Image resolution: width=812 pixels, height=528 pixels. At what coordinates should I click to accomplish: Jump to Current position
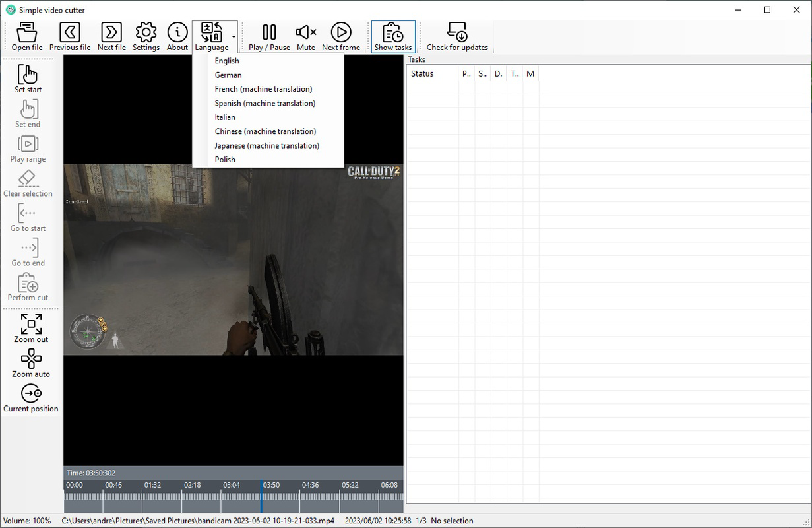[31, 398]
